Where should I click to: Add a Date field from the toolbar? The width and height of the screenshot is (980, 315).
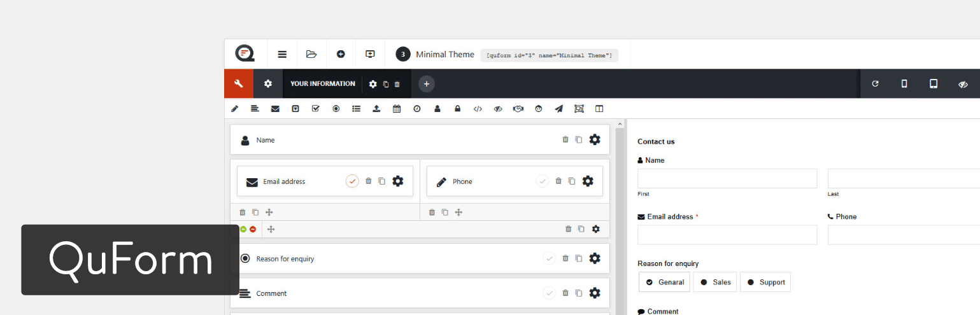397,109
